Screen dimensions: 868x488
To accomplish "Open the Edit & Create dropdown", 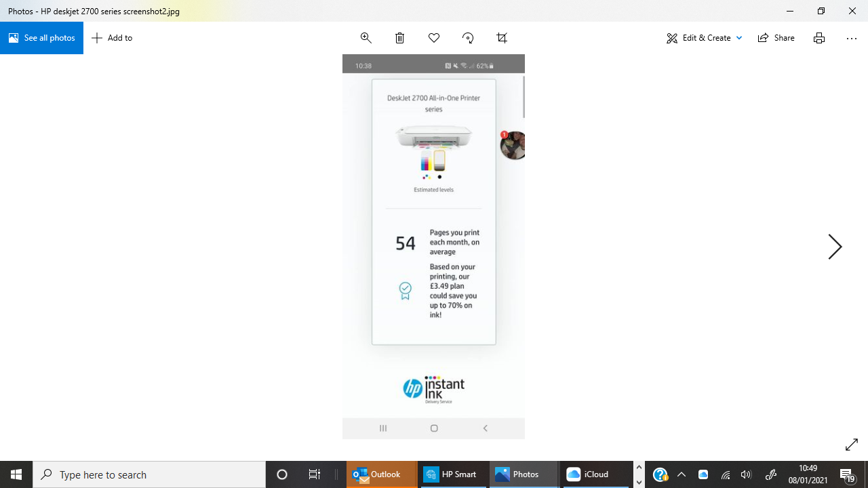I will (704, 38).
